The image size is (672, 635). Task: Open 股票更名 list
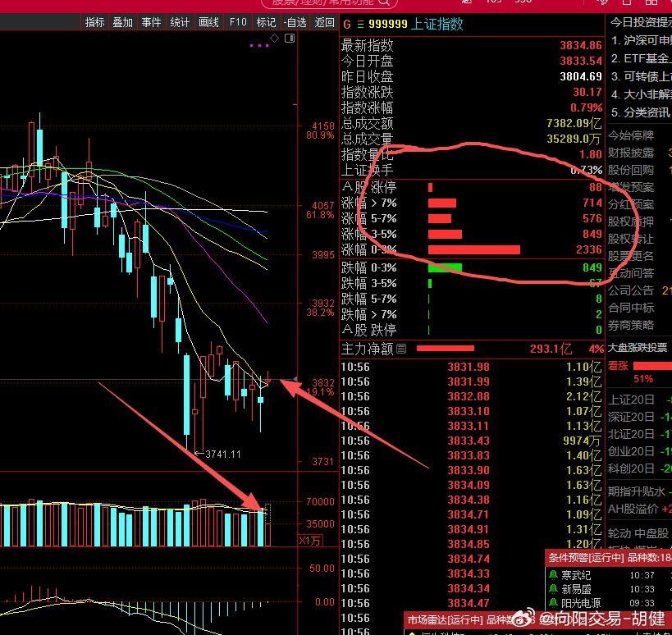pos(631,256)
